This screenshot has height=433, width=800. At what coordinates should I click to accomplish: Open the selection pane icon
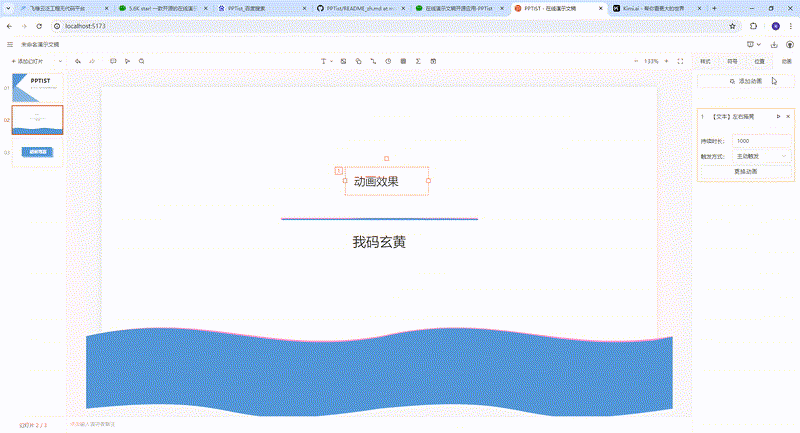pyautogui.click(x=128, y=61)
